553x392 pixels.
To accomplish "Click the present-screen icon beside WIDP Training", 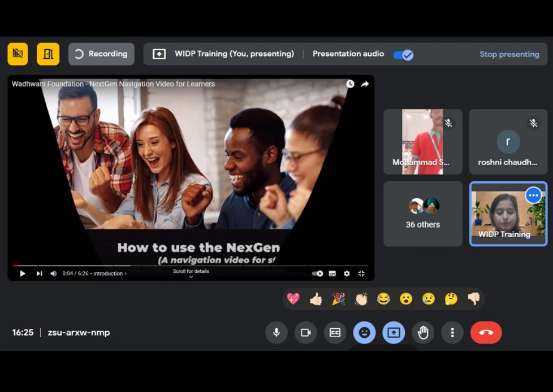I will 159,54.
